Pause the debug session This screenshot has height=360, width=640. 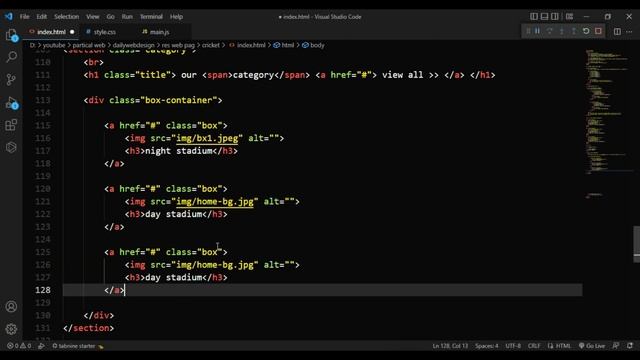pyautogui.click(x=538, y=31)
